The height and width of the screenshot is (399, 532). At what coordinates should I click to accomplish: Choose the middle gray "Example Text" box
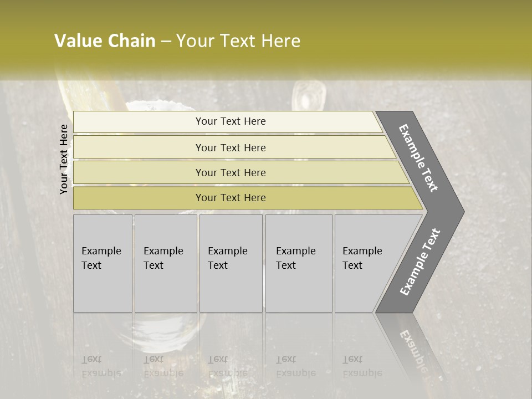[x=231, y=263]
